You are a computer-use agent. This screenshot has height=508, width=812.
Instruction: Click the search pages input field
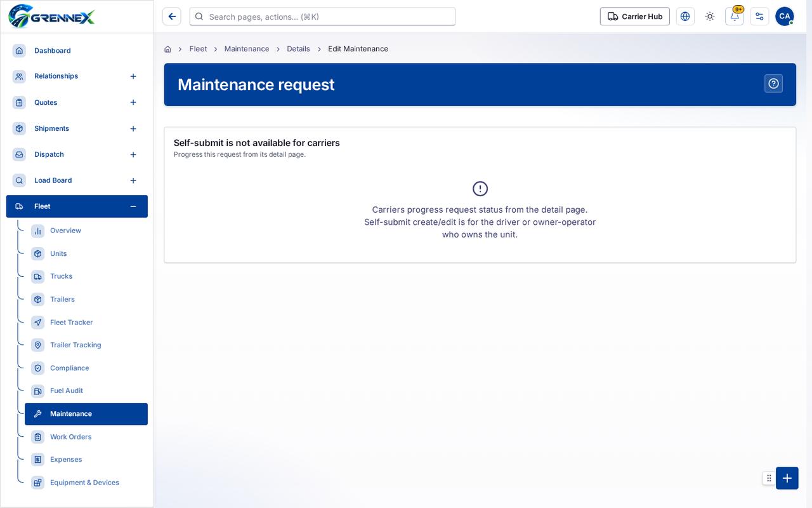point(322,17)
